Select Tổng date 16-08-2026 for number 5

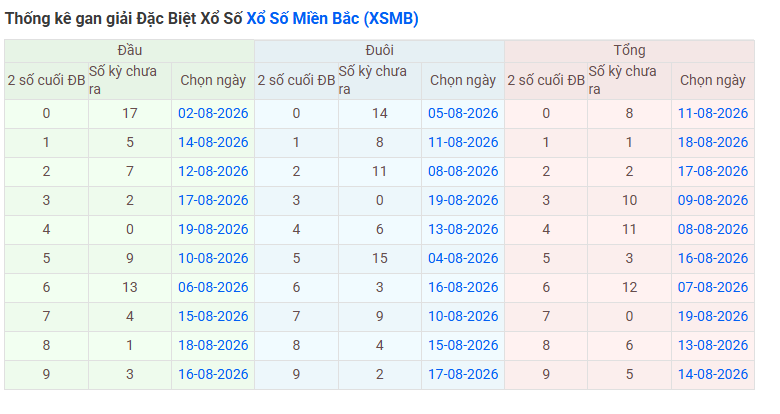click(713, 258)
